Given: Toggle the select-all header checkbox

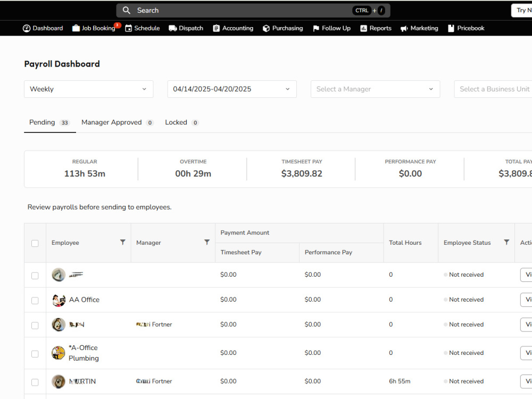Looking at the screenshot, I should pyautogui.click(x=35, y=243).
